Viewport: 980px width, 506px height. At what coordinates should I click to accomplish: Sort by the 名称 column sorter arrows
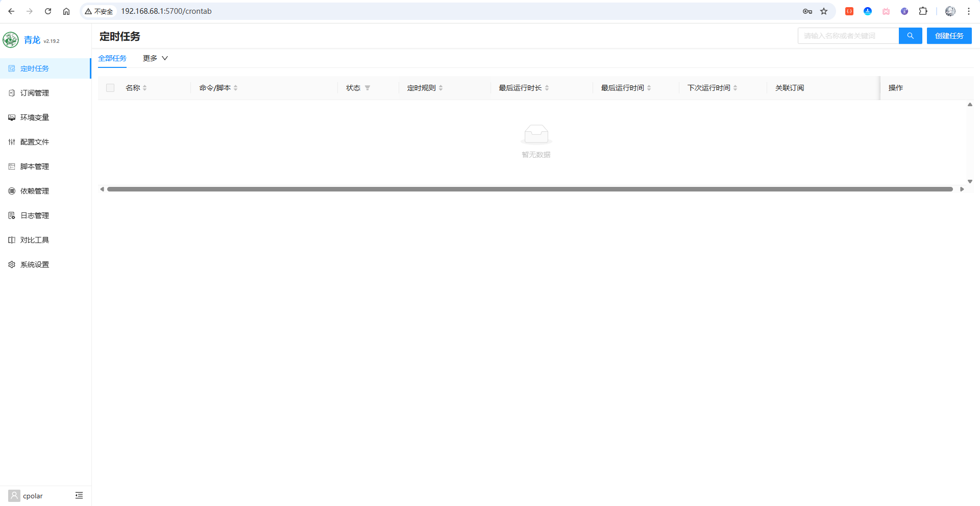pos(145,88)
